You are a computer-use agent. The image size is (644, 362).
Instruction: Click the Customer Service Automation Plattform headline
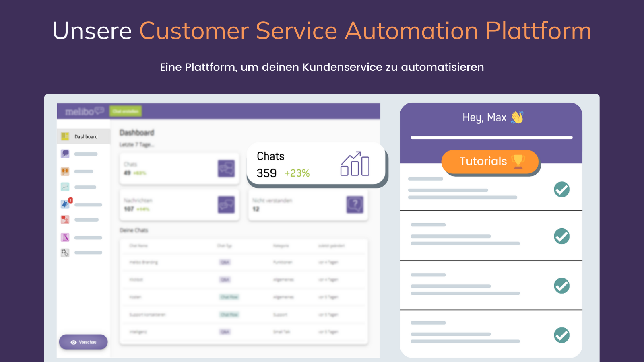[x=365, y=31]
